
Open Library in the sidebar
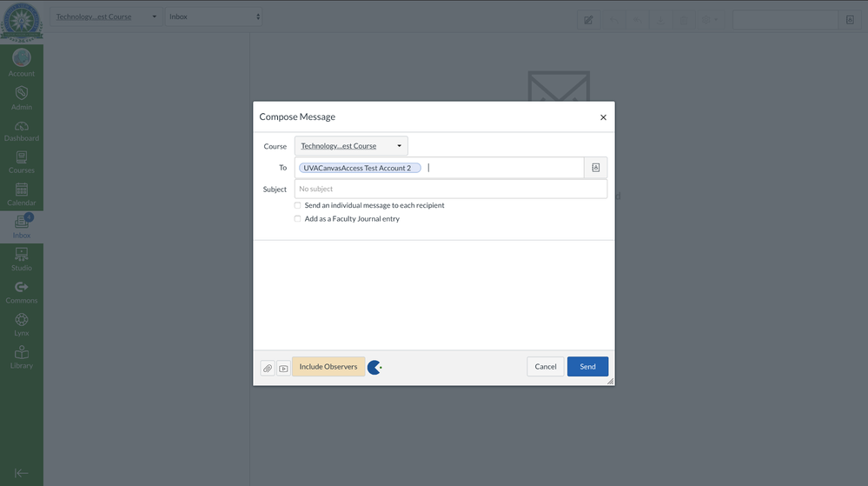[22, 356]
